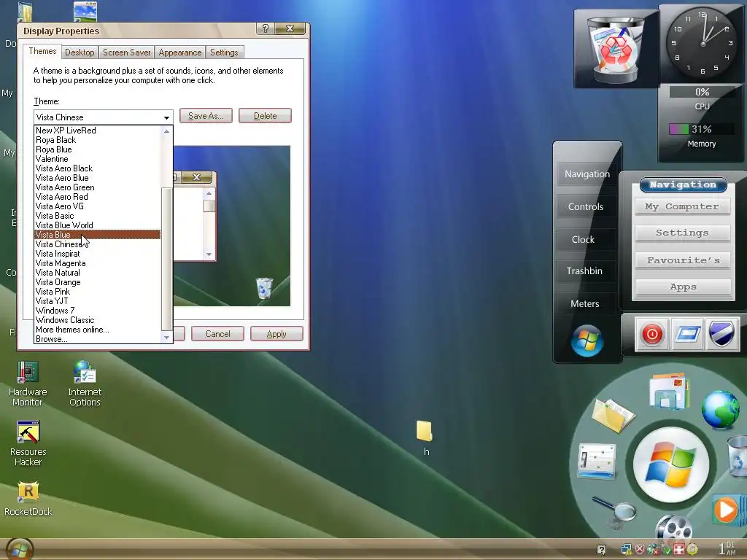Select Browse... entry in theme list
The height and width of the screenshot is (560, 747).
click(x=98, y=339)
